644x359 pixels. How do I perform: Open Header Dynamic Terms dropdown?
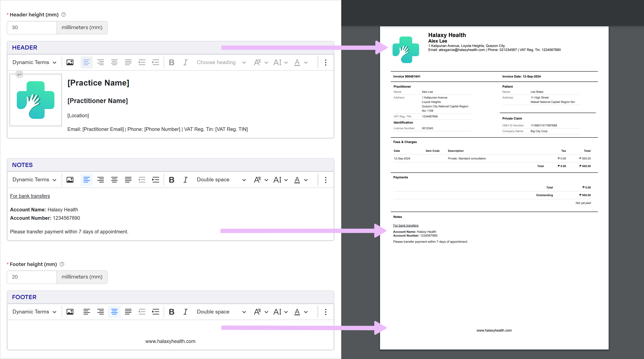(34, 62)
